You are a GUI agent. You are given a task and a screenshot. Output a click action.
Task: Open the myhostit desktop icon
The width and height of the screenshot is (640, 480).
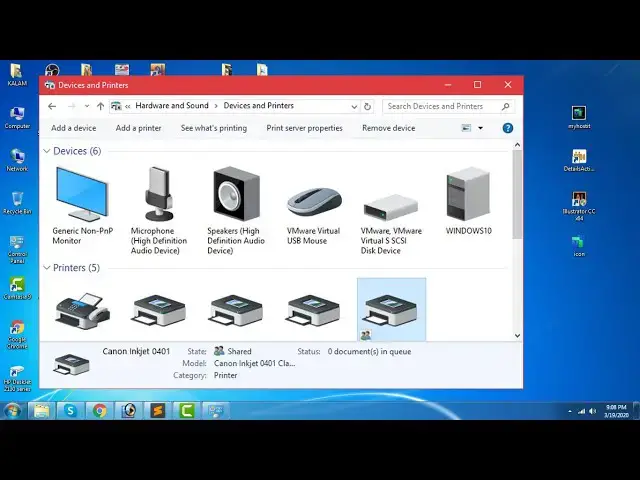579,118
